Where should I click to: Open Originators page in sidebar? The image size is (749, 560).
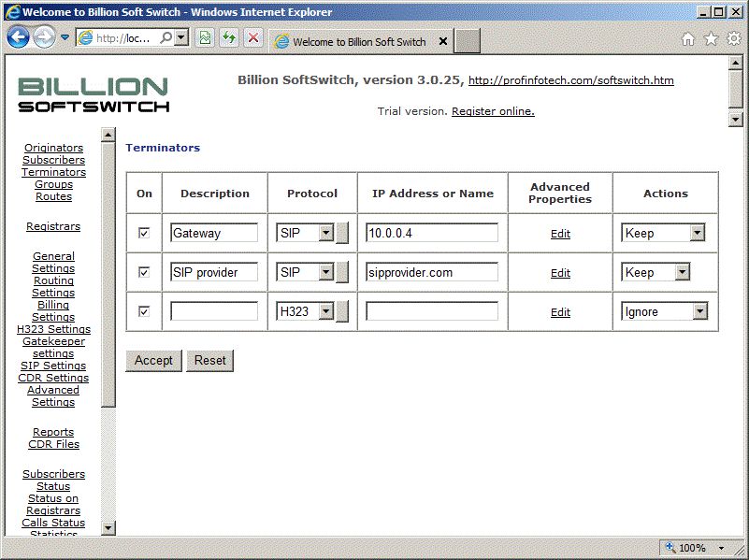[x=53, y=148]
